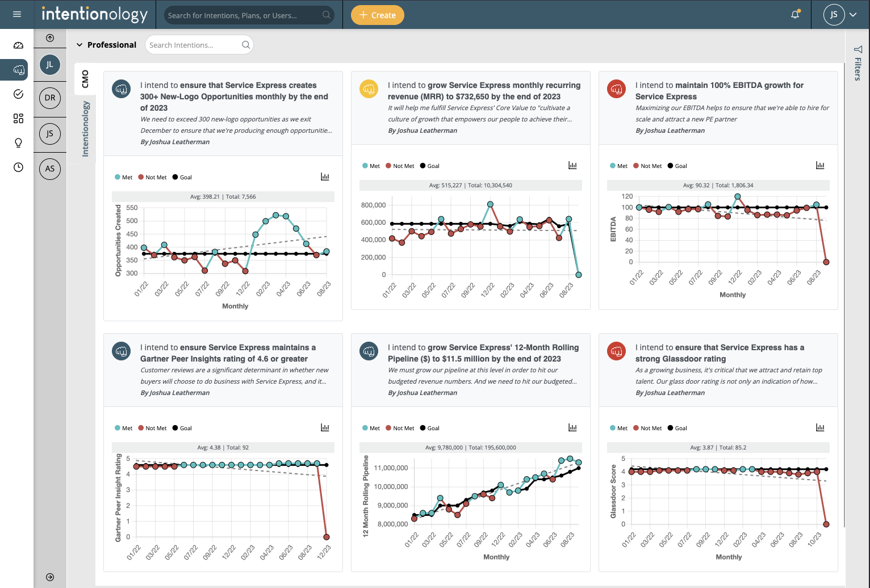This screenshot has width=870, height=588.
Task: Click the checkmark circle sidebar icon
Action: point(18,94)
